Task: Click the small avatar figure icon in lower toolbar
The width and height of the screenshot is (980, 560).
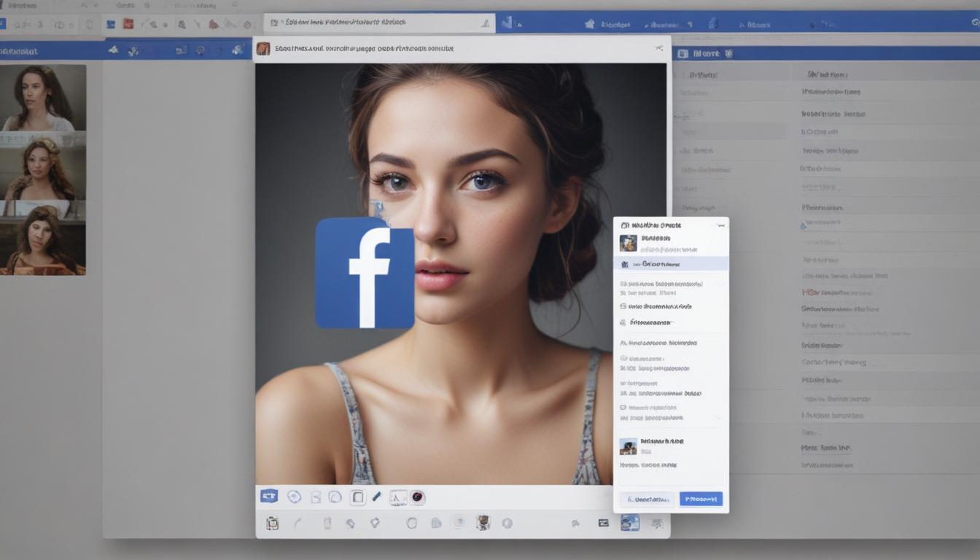Action: click(483, 522)
